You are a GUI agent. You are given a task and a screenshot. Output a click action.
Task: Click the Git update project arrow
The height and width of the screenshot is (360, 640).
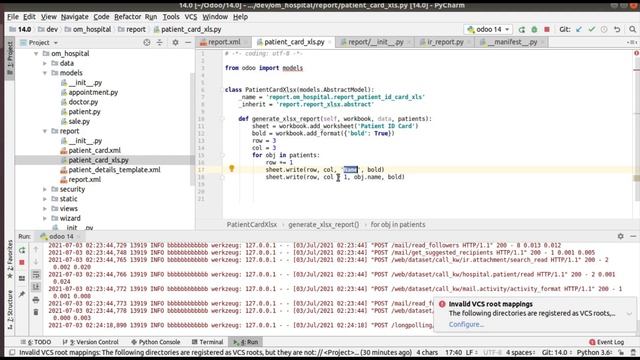pos(579,29)
